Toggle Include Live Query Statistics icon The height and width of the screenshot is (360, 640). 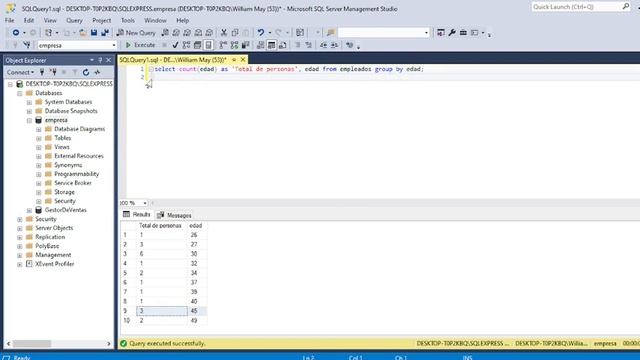click(234, 45)
